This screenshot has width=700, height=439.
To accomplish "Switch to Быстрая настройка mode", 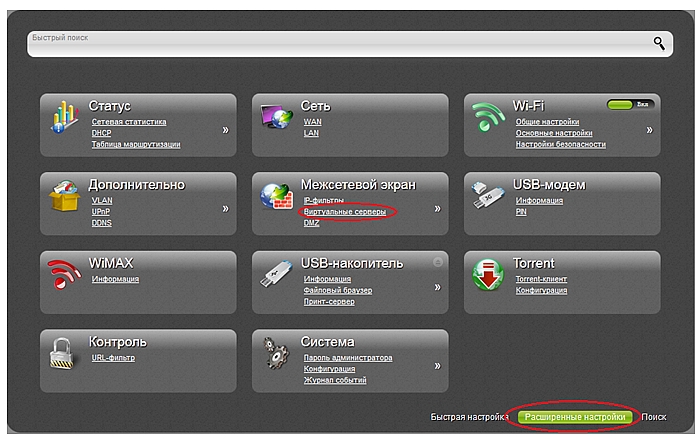I will point(471,417).
